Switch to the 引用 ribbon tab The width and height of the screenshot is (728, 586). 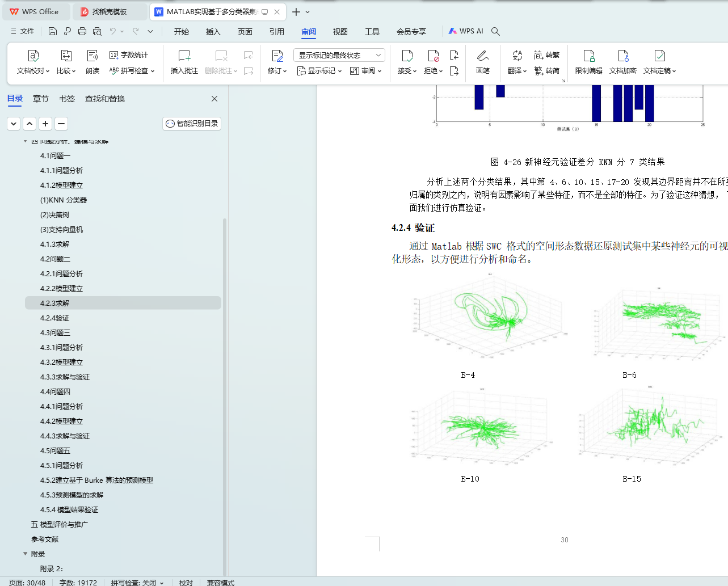tap(277, 32)
